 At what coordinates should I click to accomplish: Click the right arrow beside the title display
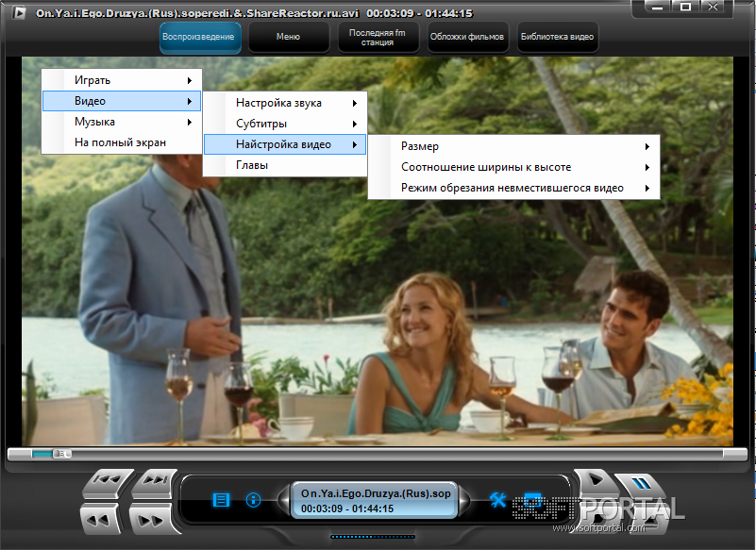[x=463, y=500]
